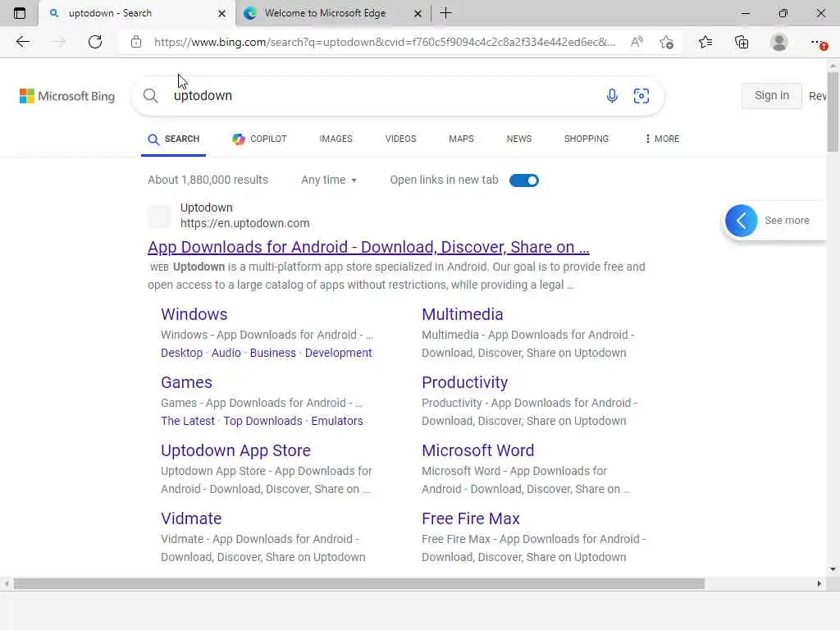Click the down arrow of vertical scrollbar
This screenshot has height=630, width=840.
tap(833, 569)
